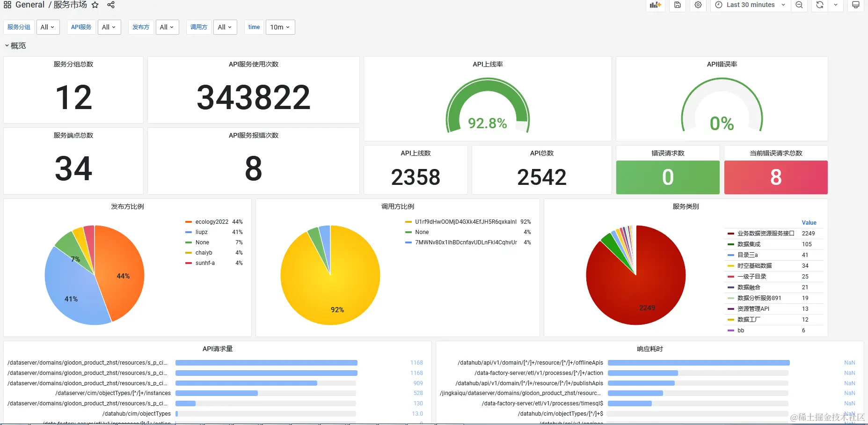
Task: Toggle liupz series in legend
Action: (201, 232)
